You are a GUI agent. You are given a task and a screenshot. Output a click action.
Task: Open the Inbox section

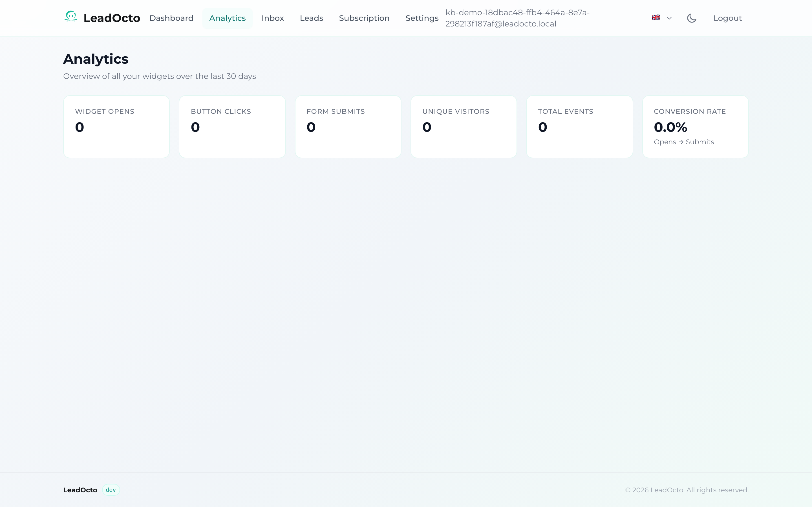pyautogui.click(x=272, y=18)
